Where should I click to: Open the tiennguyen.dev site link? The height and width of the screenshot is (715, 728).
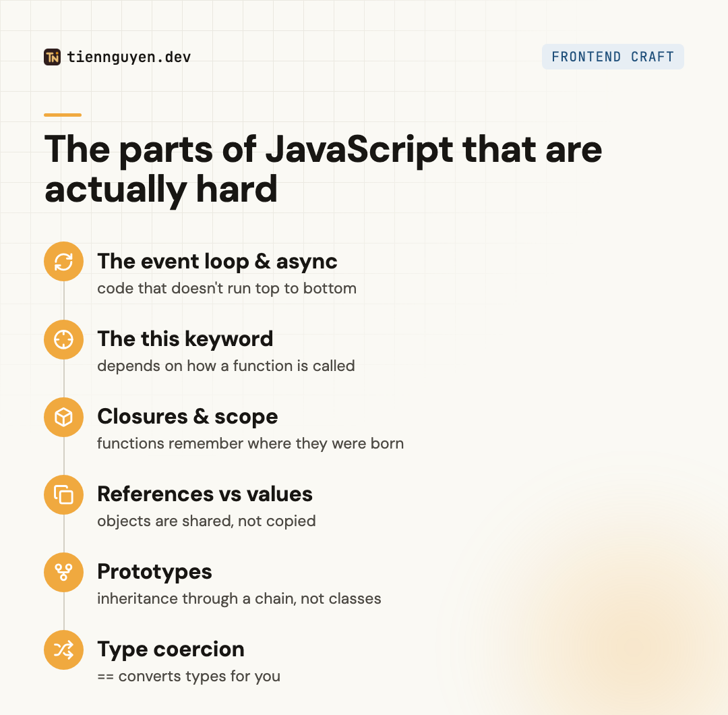129,57
